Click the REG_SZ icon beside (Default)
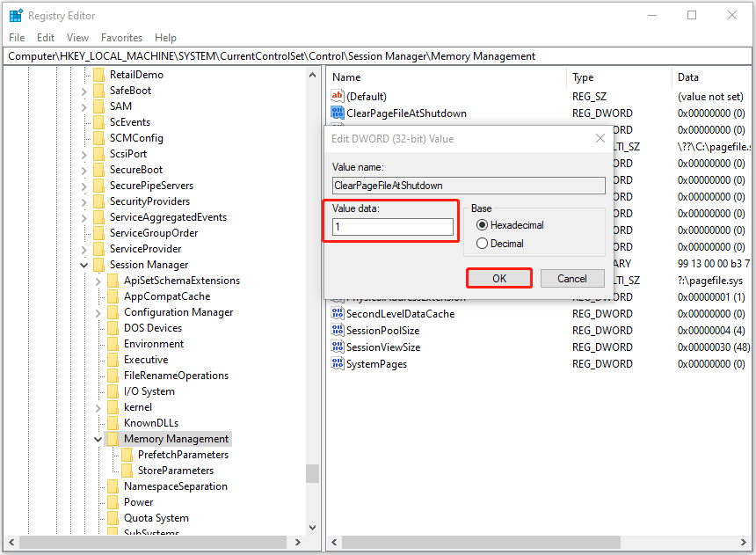The height and width of the screenshot is (555, 756). coord(338,96)
